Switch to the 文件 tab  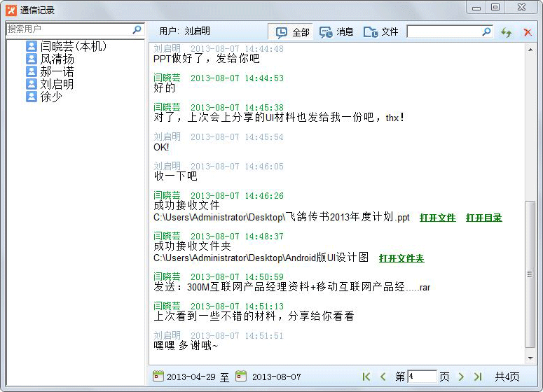(x=380, y=32)
